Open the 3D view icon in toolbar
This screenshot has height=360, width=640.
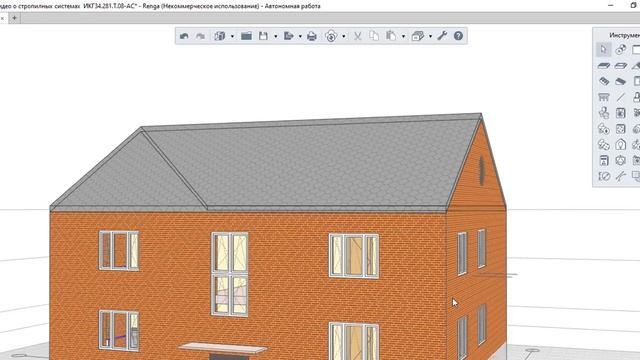[x=220, y=36]
